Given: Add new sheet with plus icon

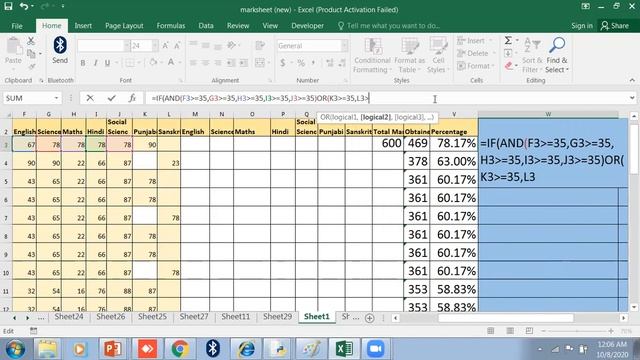Looking at the screenshot, I should click(369, 318).
